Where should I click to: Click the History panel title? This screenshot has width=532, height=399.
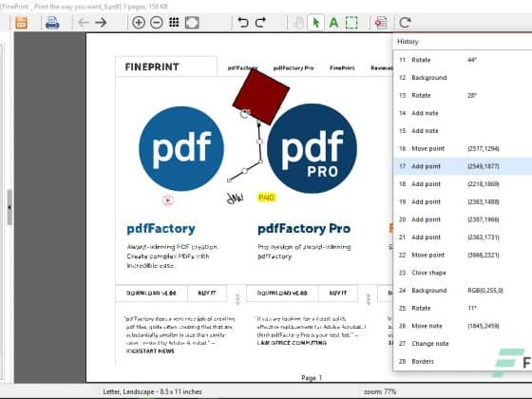[x=408, y=42]
